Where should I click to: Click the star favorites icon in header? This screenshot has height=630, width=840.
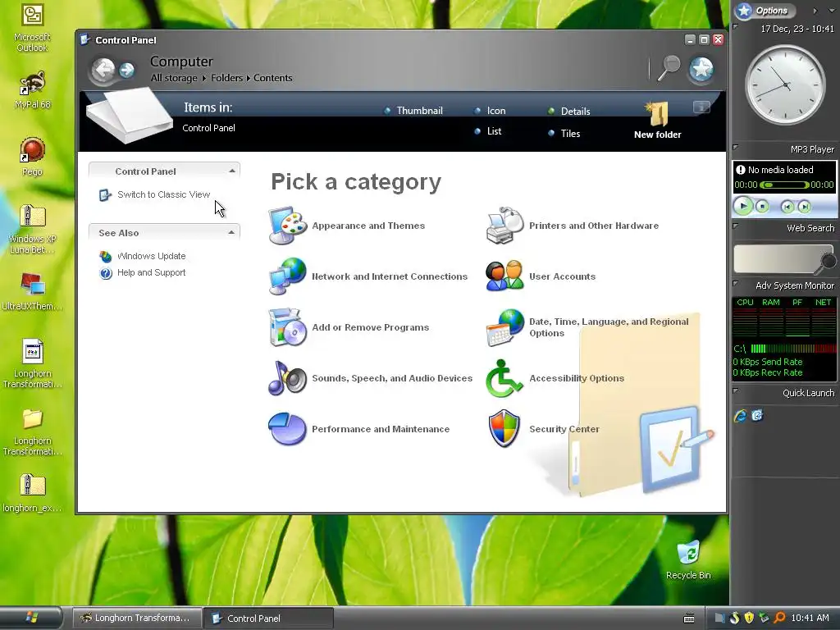click(701, 69)
